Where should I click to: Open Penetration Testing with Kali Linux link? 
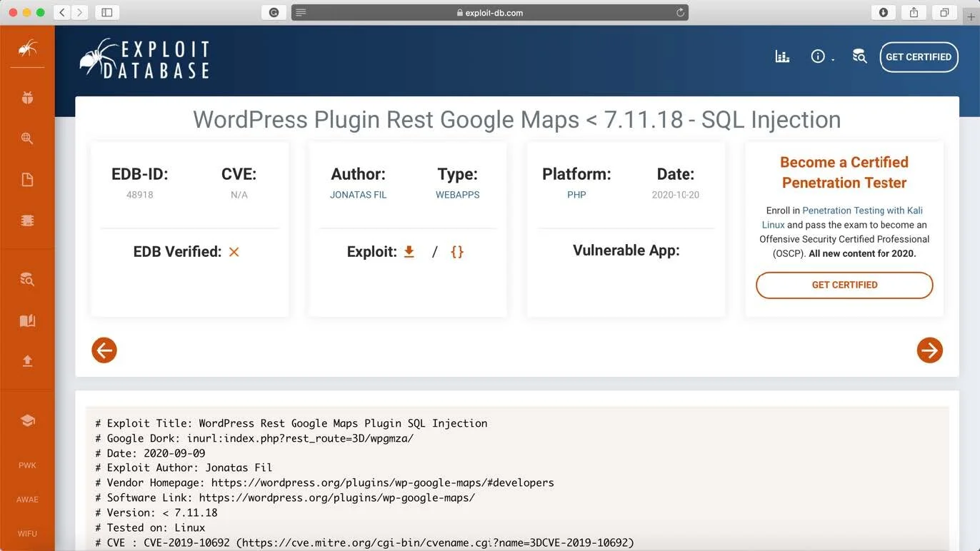842,217
